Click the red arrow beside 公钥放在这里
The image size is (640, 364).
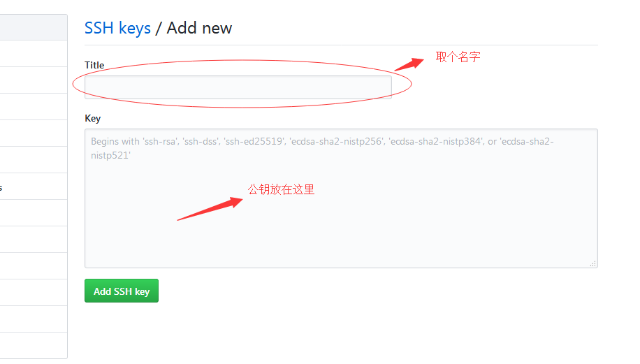coord(210,209)
